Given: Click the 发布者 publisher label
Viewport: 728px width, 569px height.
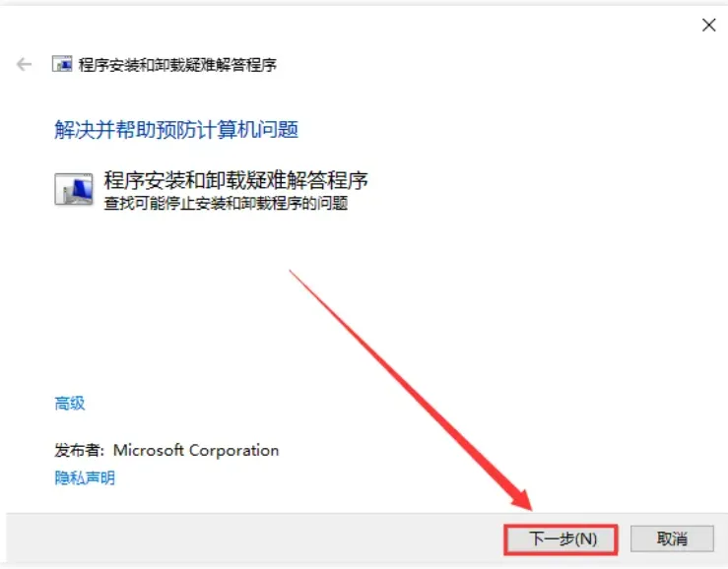Looking at the screenshot, I should tap(80, 450).
